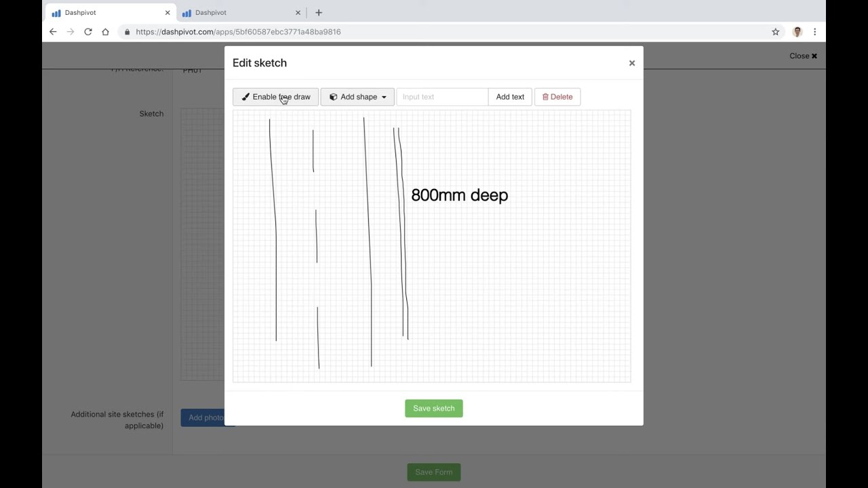868x488 pixels.
Task: Go back in browser history
Action: [x=53, y=32]
